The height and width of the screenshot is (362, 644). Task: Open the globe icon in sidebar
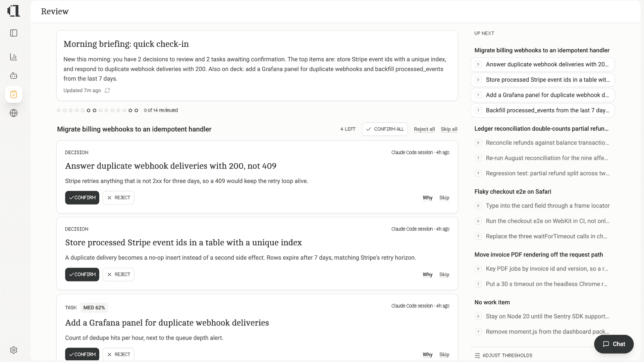[13, 113]
